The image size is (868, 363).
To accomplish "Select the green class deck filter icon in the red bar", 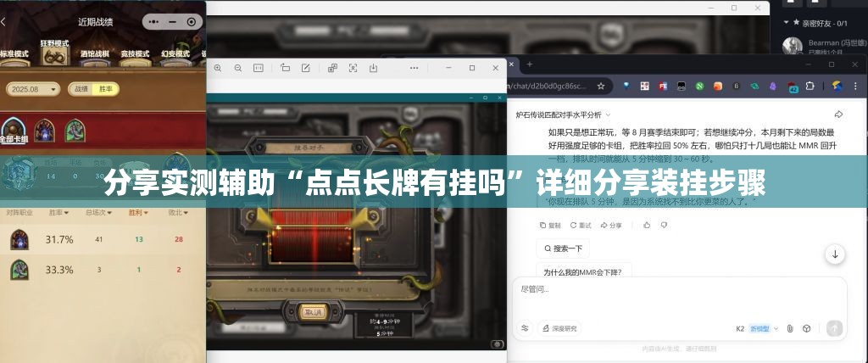I will point(75,131).
